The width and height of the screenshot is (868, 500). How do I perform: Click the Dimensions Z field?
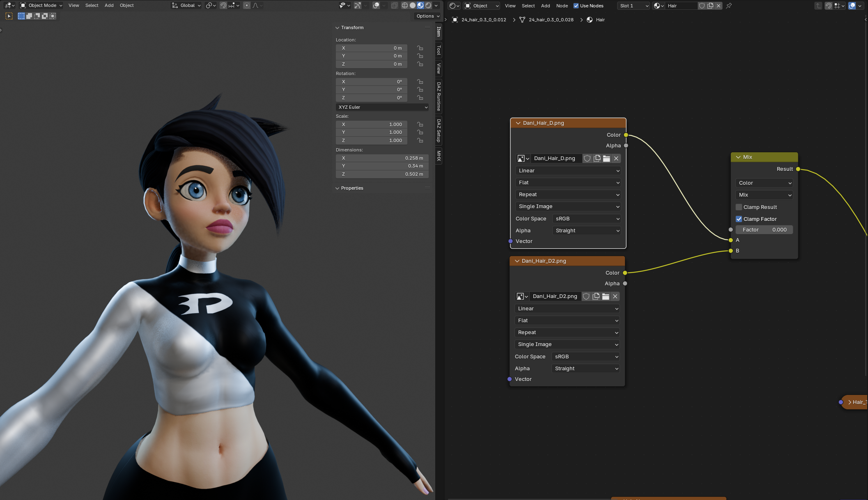(x=382, y=174)
